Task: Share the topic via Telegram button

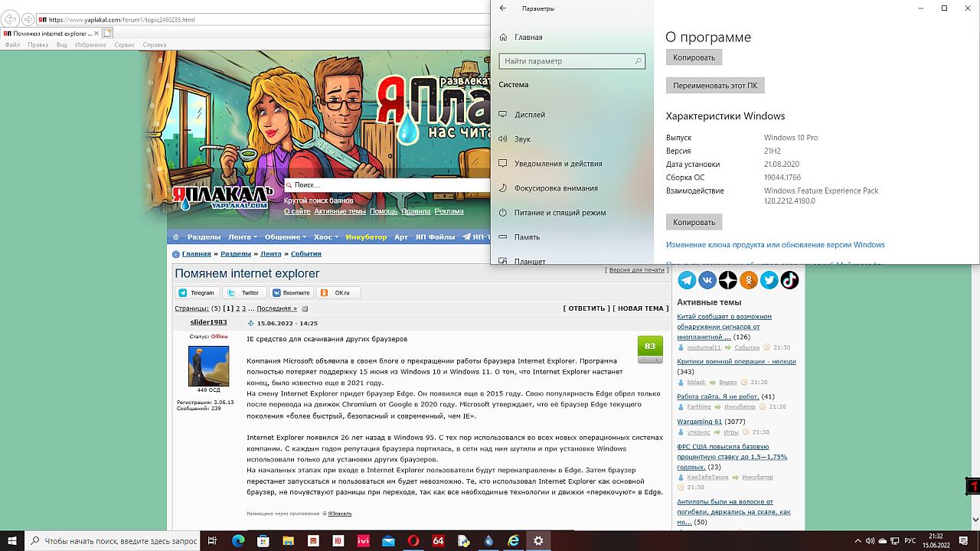Action: (x=197, y=292)
